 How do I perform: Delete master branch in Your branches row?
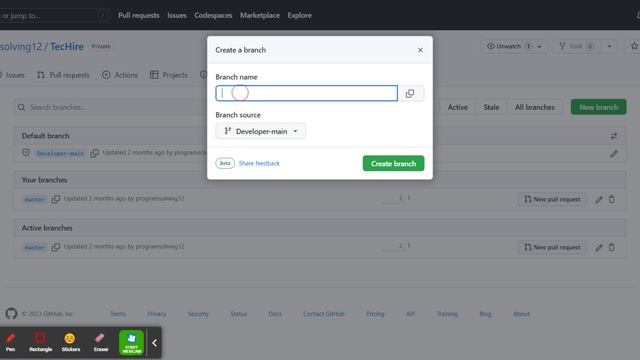[x=611, y=199]
